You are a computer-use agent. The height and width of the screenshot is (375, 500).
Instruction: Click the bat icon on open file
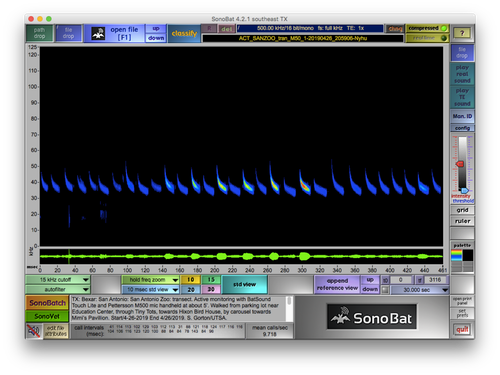point(98,33)
